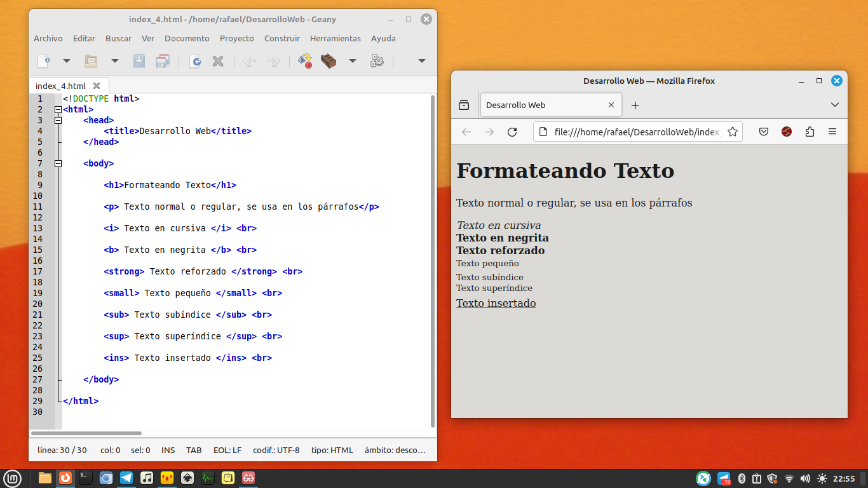The image size is (868, 488).
Task: Click the volume speaker tray icon
Action: pyautogui.click(x=806, y=478)
